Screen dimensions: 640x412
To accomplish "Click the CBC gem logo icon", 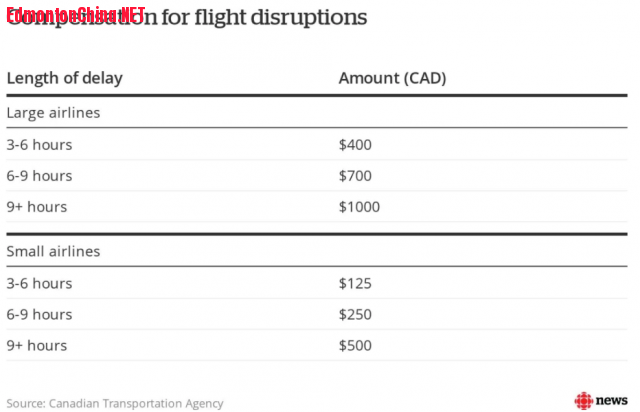I will tap(583, 401).
